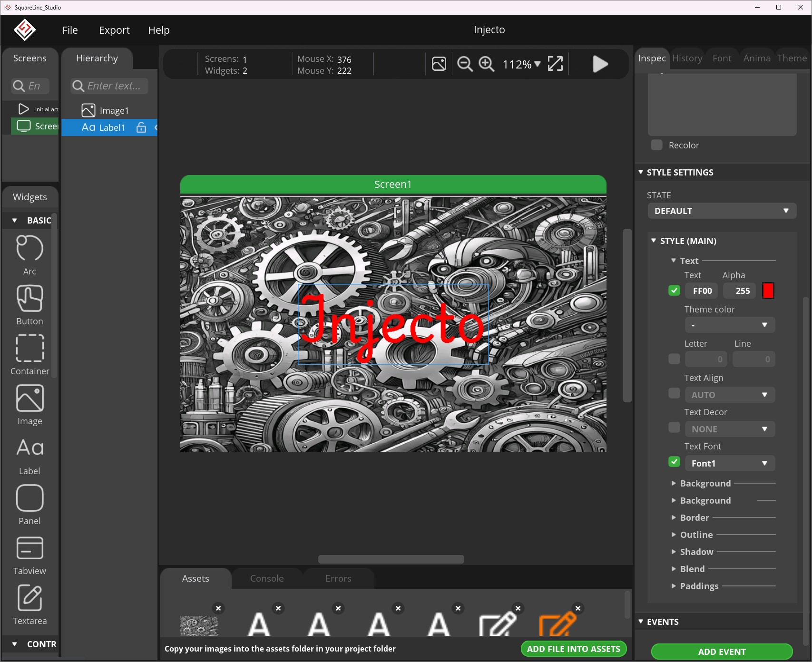
Task: Uncheck the Text color checkbox
Action: pos(674,291)
